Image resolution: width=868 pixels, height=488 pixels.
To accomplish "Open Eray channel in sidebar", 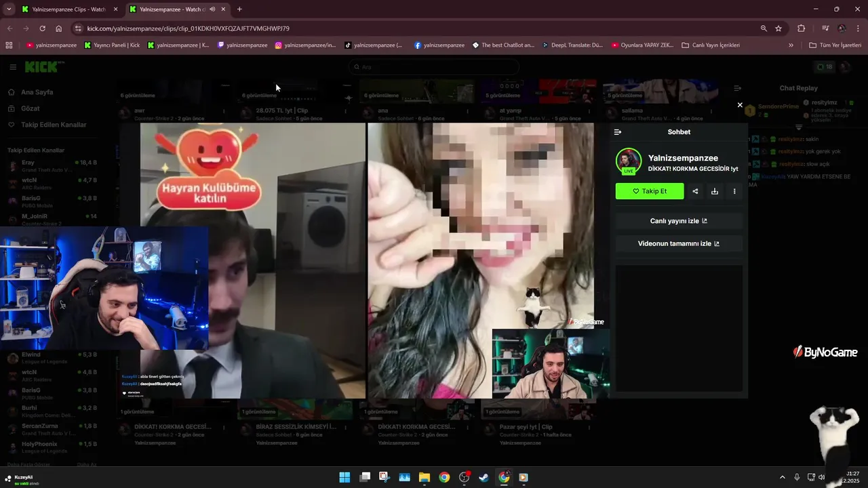I will 53,166.
